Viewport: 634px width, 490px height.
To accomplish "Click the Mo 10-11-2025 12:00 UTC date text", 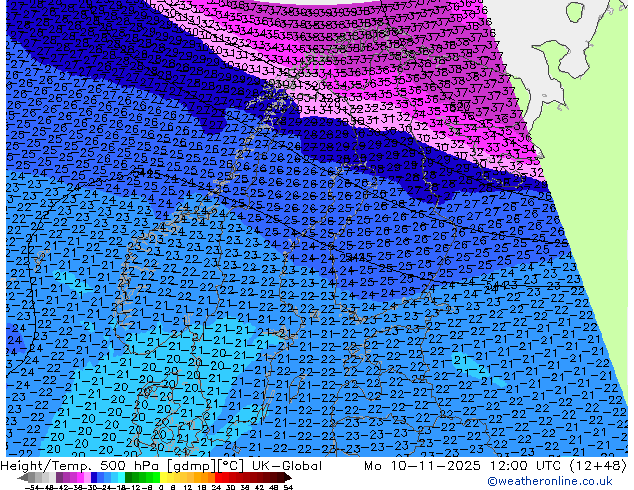I will pos(463,466).
